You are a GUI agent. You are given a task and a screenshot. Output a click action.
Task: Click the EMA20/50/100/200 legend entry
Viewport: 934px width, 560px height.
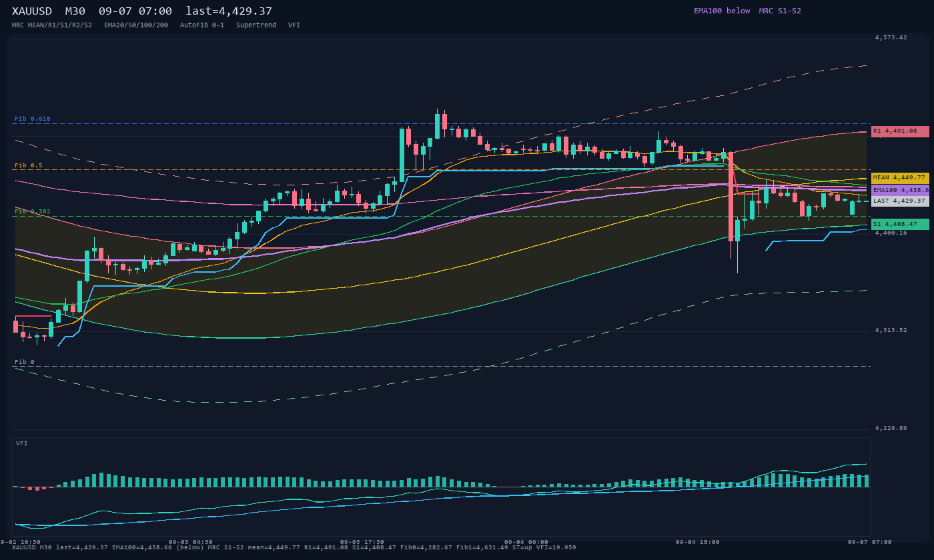136,25
